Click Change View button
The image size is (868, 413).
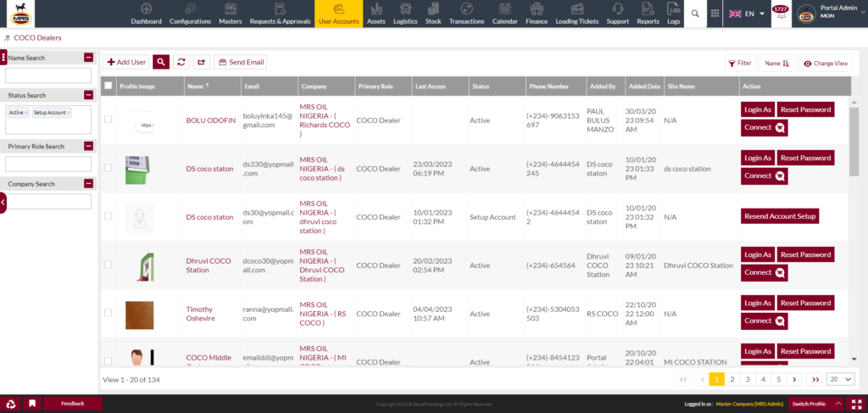(x=826, y=63)
